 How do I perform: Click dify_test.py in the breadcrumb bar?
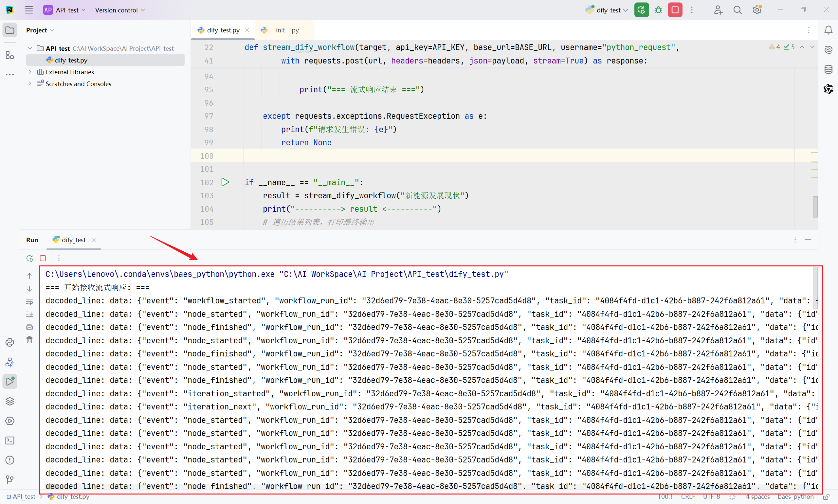coord(69,497)
